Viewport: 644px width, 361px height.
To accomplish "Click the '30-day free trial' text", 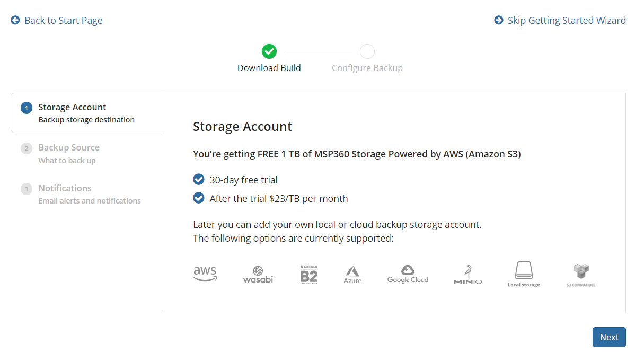I will pyautogui.click(x=244, y=180).
